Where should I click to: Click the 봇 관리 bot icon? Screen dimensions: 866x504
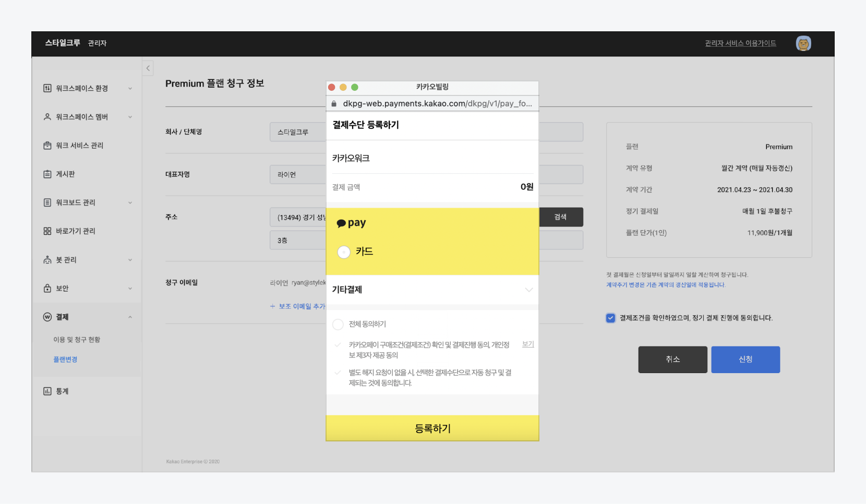point(47,260)
